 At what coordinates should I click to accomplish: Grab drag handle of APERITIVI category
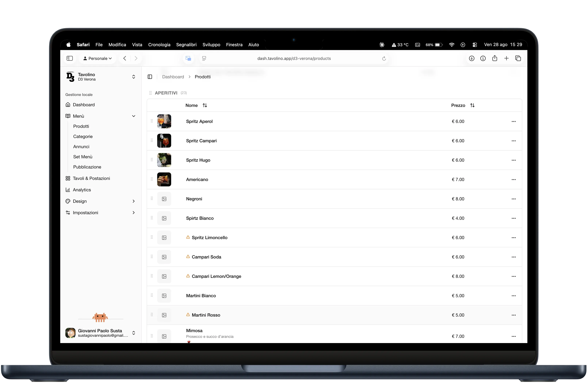pos(150,93)
